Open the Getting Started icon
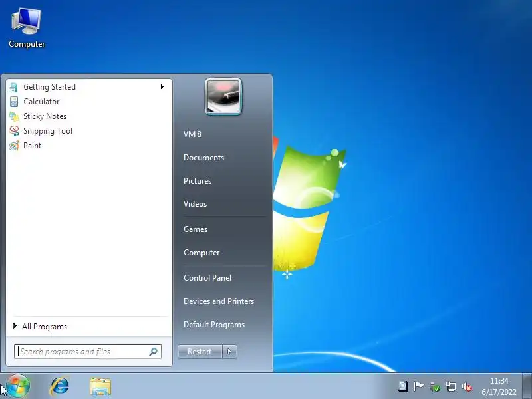This screenshot has width=532, height=399. [x=13, y=87]
